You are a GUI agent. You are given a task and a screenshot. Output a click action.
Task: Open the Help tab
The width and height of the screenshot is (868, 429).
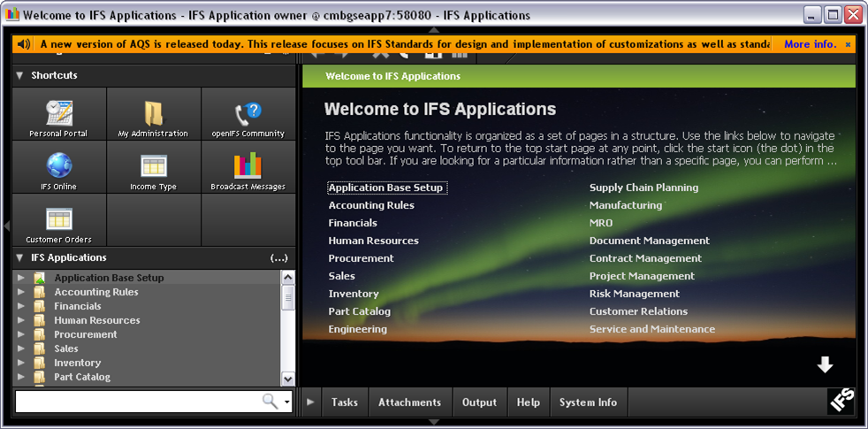(528, 402)
